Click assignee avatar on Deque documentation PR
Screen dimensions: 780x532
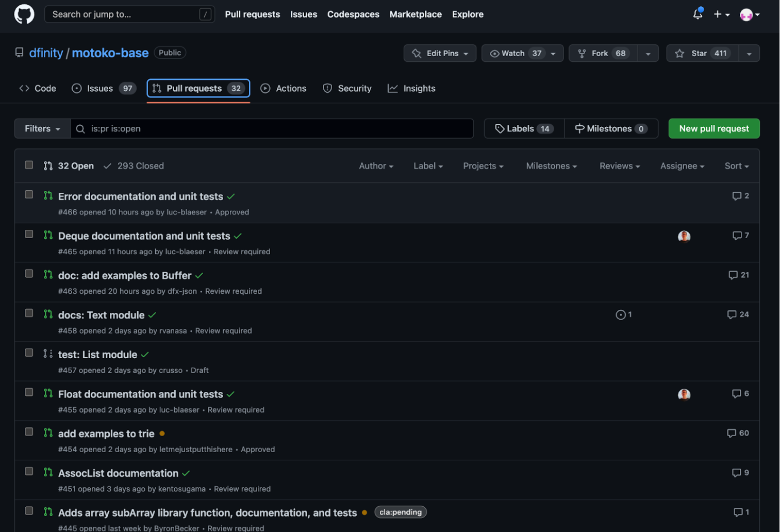(684, 236)
